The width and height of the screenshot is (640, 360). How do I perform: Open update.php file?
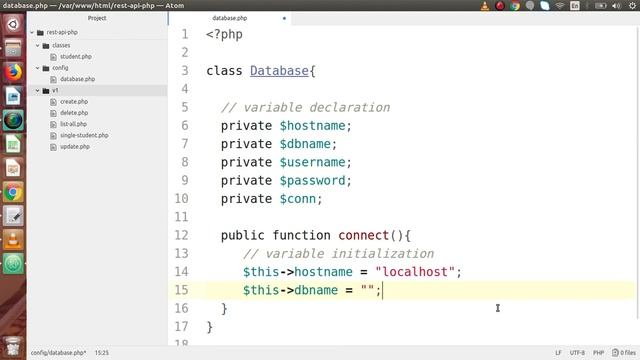75,147
